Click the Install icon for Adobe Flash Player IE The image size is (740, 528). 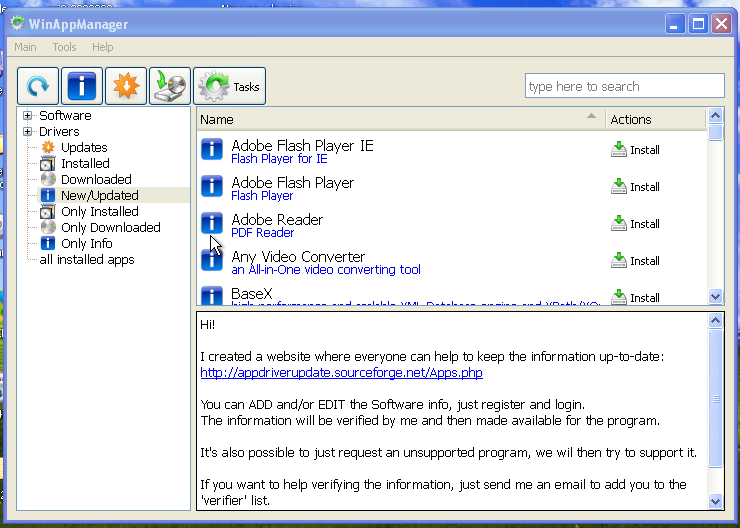[x=619, y=150]
